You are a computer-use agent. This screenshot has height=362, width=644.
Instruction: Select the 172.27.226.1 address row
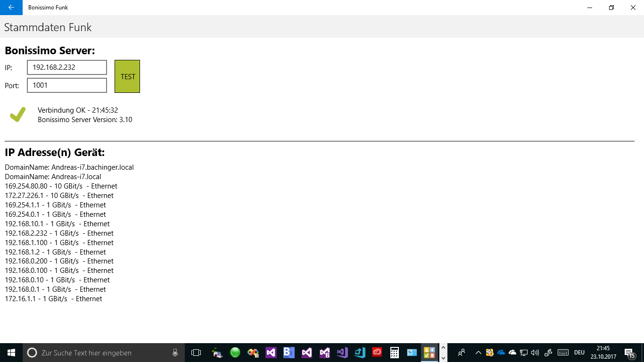[x=59, y=196]
